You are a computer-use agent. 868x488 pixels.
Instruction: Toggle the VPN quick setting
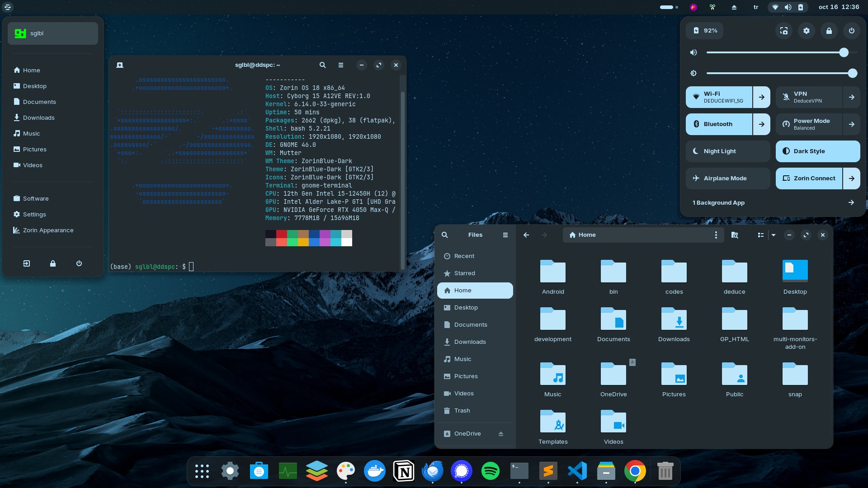809,97
